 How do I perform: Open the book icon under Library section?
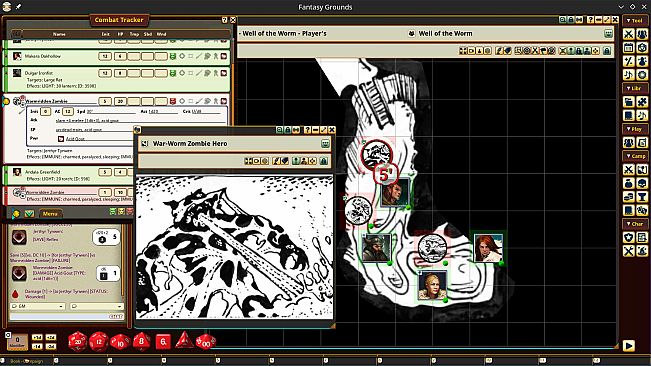pyautogui.click(x=629, y=115)
